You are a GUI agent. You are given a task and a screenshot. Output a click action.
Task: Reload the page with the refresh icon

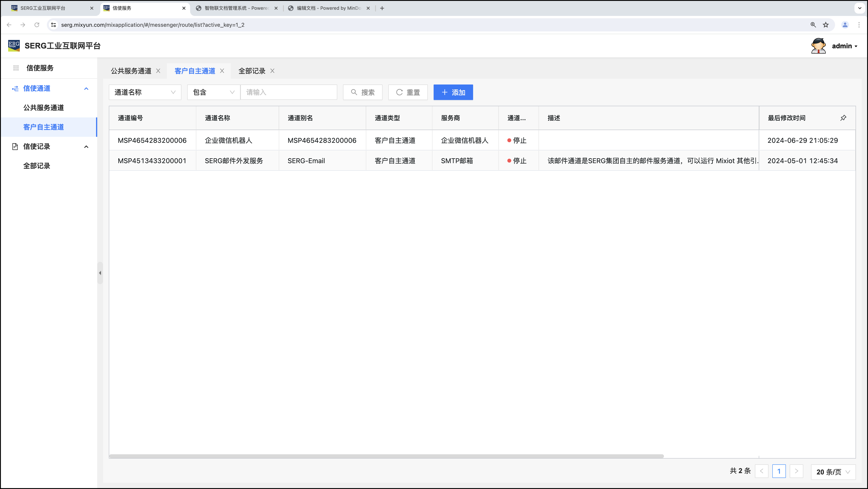tap(37, 25)
